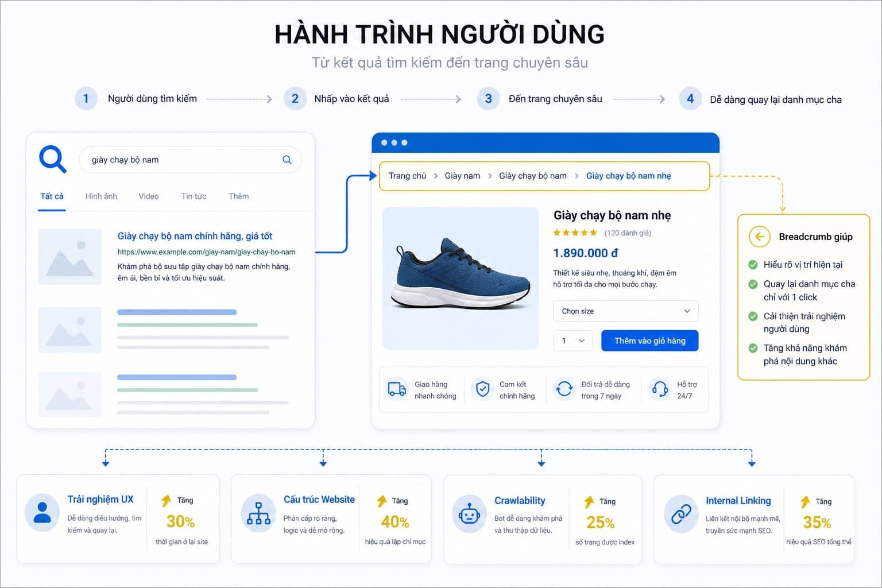Go to the Trang chủ breadcrumb
The image size is (882, 588).
click(x=407, y=176)
